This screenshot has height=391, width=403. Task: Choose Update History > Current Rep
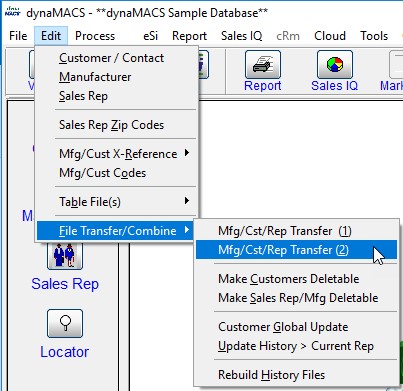pos(296,346)
